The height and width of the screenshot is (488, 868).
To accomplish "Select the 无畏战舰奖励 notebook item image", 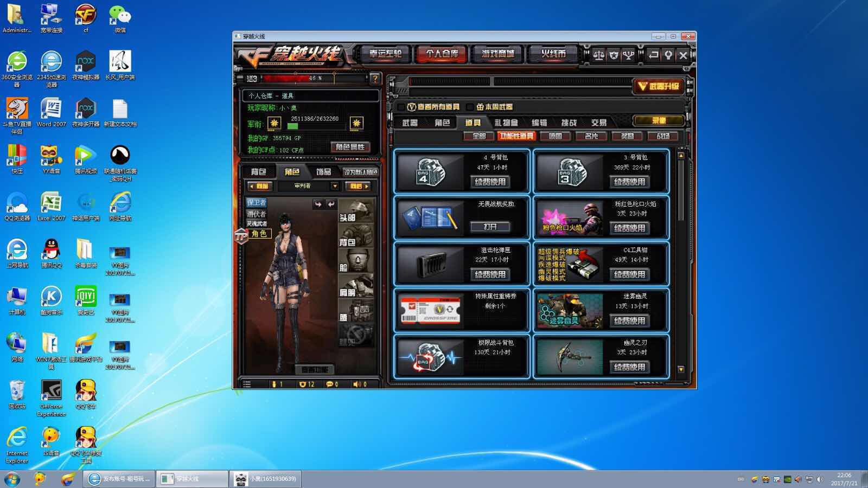I will click(x=430, y=217).
